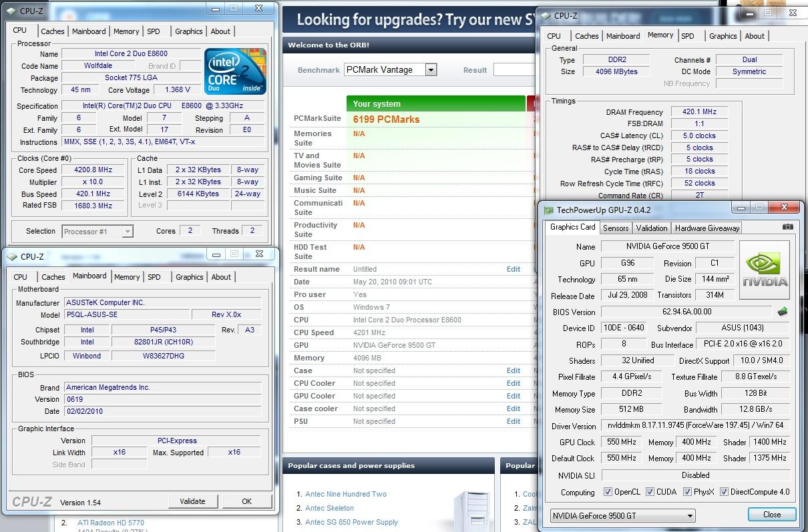Click the TechPowerUp GPU-Z title bar icon

(548, 210)
